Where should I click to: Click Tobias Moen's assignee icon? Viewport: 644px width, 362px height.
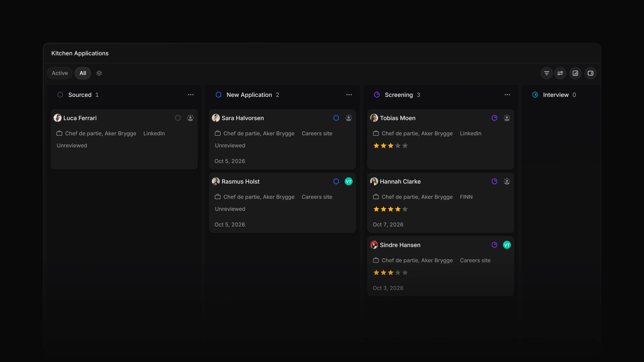pyautogui.click(x=507, y=118)
